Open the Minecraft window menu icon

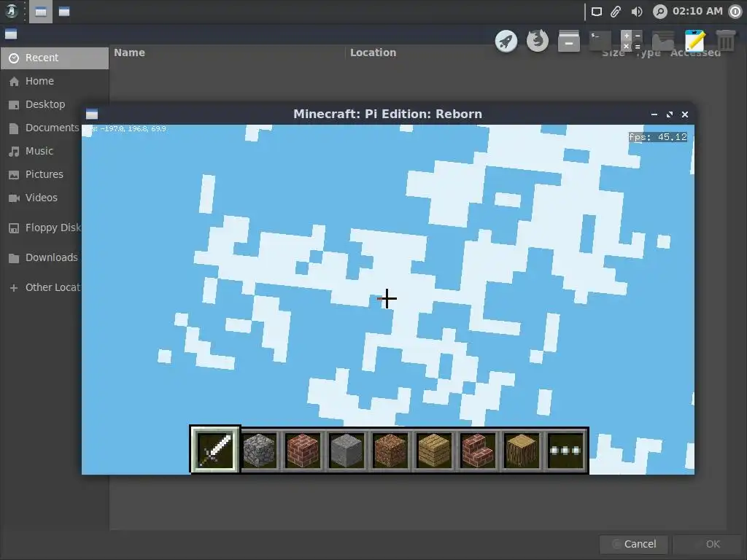pos(92,114)
